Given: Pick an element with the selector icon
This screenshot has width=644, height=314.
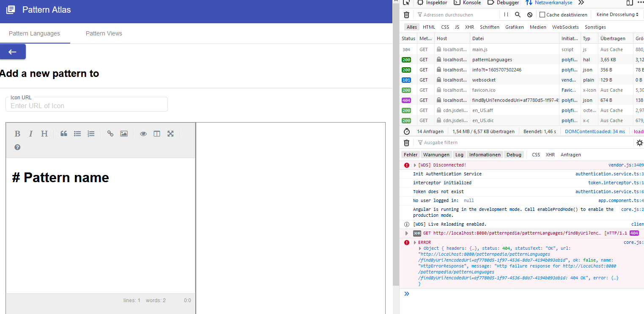Looking at the screenshot, I should point(406,3).
